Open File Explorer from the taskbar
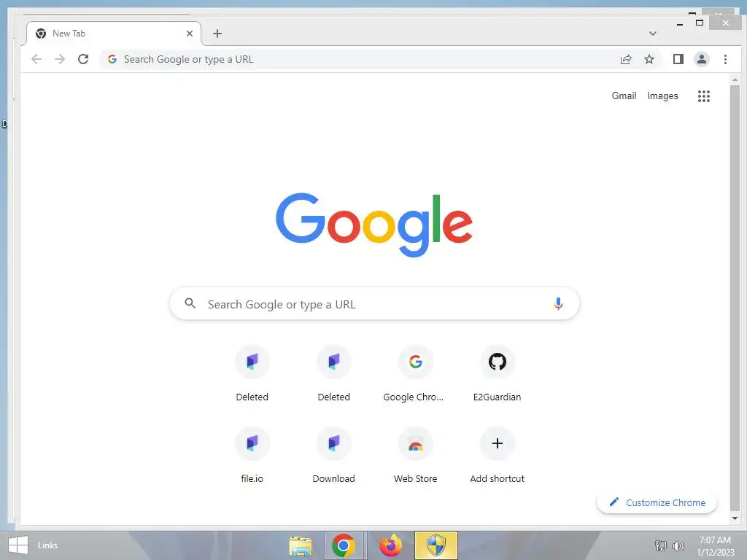The width and height of the screenshot is (747, 560). pos(301,545)
